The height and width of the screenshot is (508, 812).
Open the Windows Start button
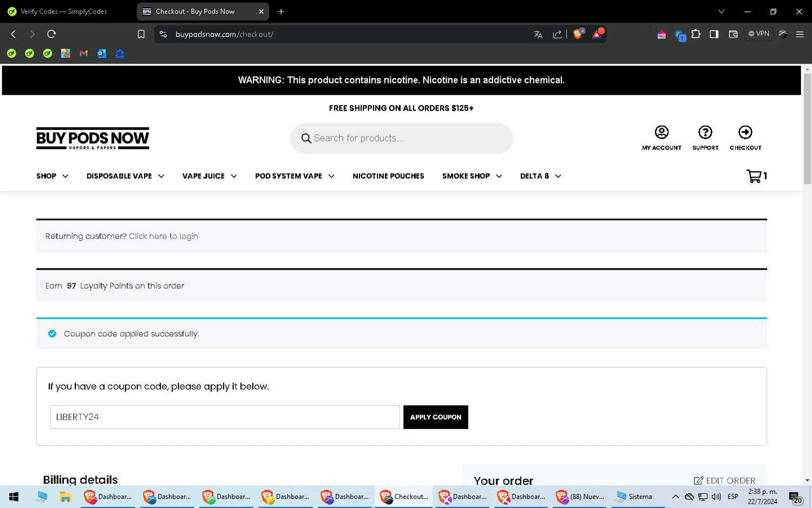[14, 497]
